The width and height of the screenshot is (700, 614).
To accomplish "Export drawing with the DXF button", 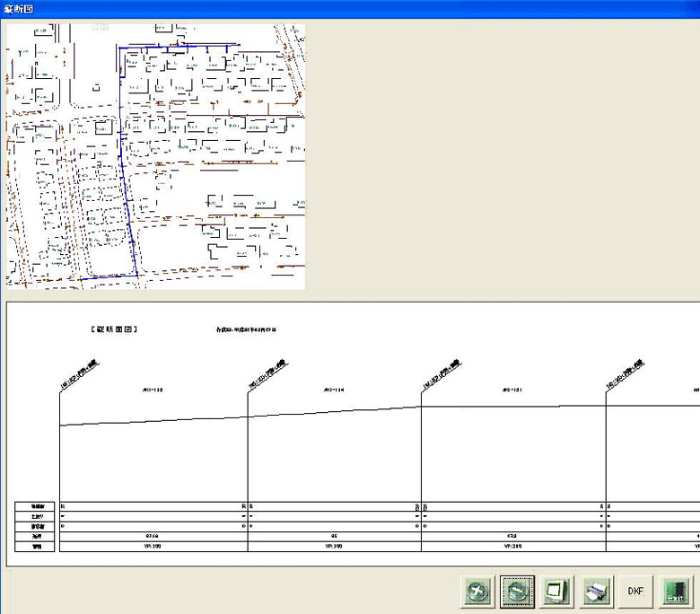I will click(x=635, y=592).
